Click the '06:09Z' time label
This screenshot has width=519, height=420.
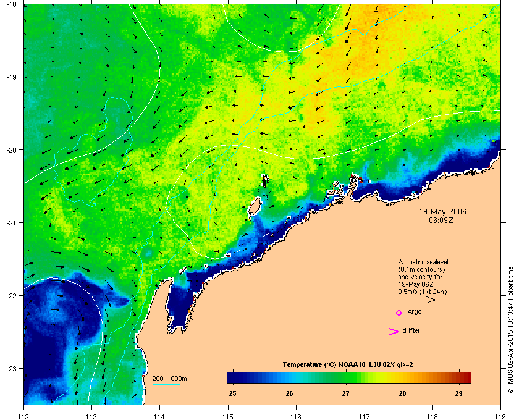pyautogui.click(x=441, y=220)
